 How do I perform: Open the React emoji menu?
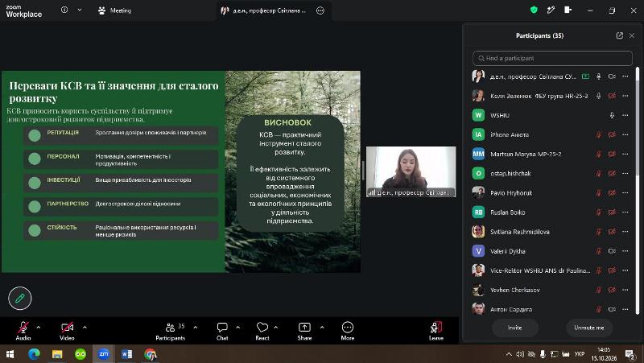[262, 331]
